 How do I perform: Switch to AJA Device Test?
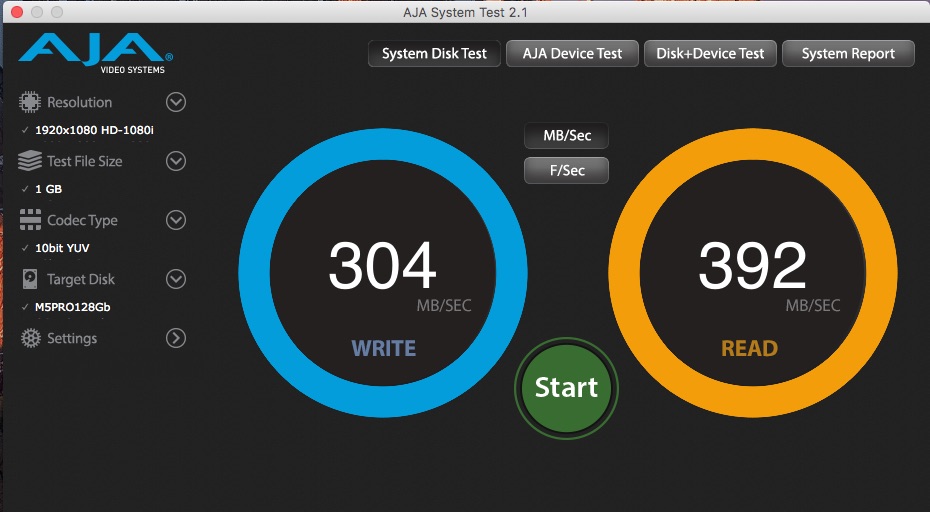(572, 53)
